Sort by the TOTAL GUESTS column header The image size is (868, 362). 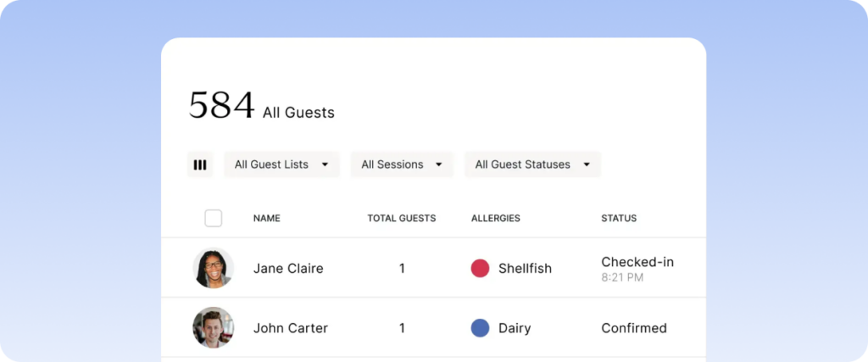[402, 218]
